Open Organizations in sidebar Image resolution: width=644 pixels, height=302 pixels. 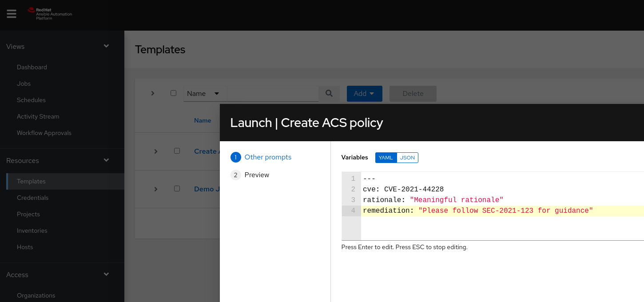pos(36,295)
